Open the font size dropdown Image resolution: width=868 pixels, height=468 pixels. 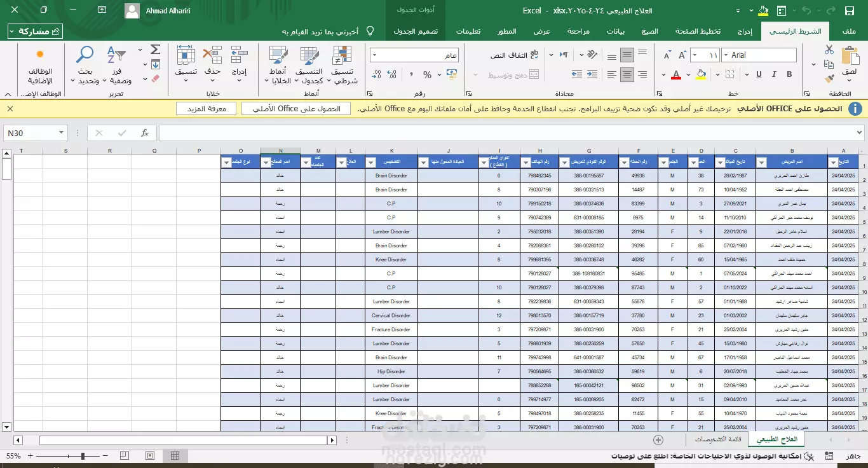pos(695,55)
